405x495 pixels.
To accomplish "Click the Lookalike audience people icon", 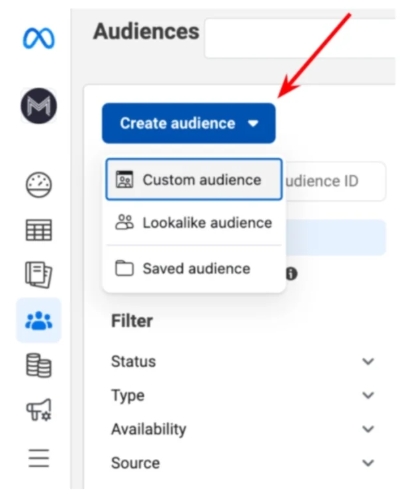I will click(124, 222).
